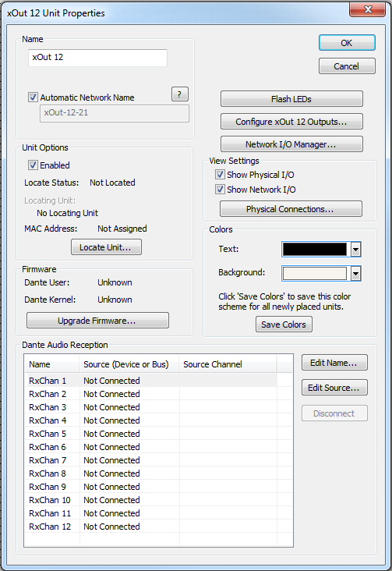This screenshot has width=392, height=571.
Task: Click No Locating Unit text
Action: pyautogui.click(x=67, y=213)
